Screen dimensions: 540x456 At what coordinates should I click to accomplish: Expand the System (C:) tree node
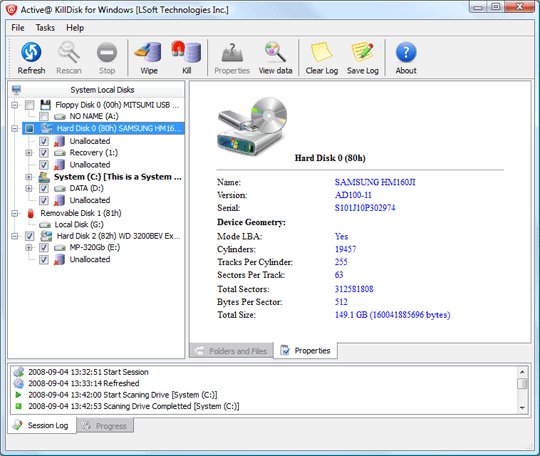click(x=29, y=177)
